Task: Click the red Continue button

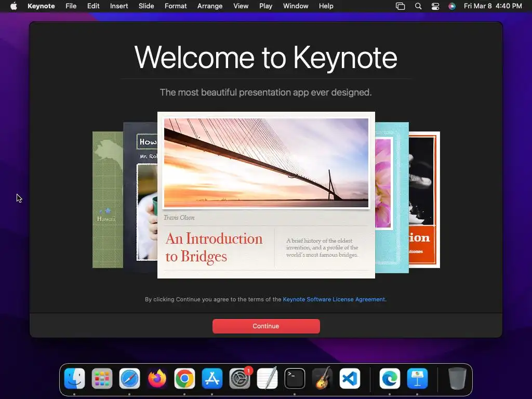Action: pyautogui.click(x=266, y=326)
